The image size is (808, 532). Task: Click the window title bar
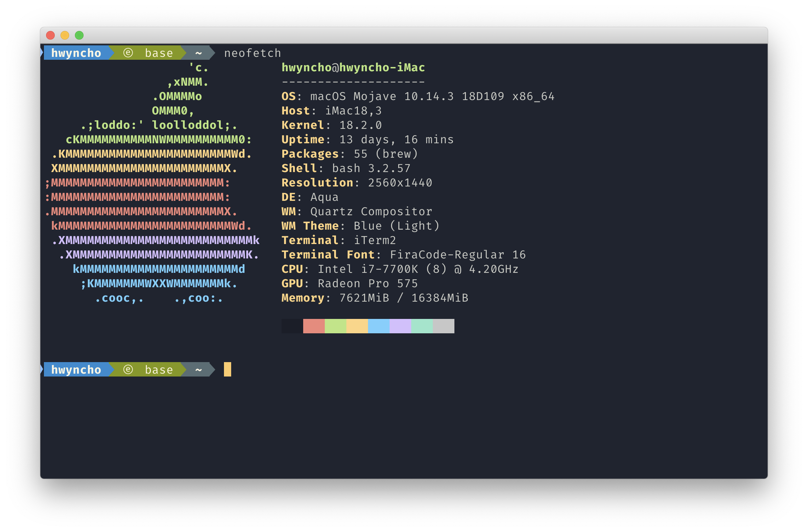tap(403, 35)
